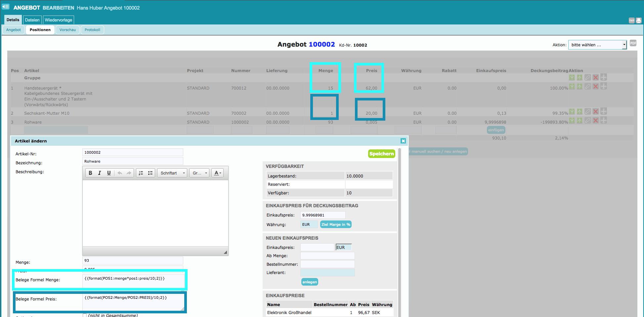
Task: Move the Handsteuergerät position down
Action: click(x=572, y=86)
